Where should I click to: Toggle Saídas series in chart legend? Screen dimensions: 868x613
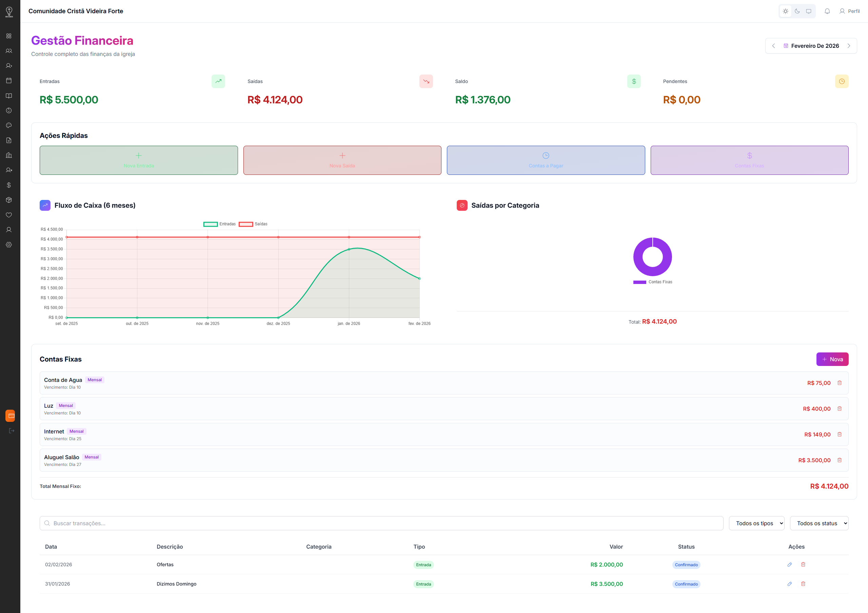(x=253, y=224)
